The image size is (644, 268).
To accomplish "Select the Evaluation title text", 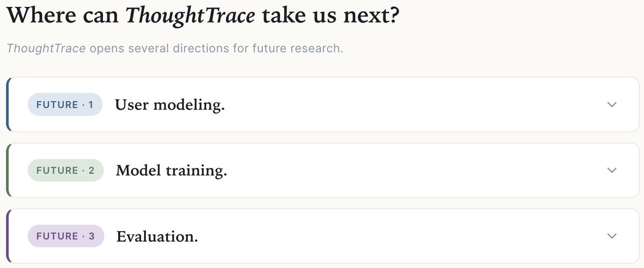I will (x=157, y=236).
